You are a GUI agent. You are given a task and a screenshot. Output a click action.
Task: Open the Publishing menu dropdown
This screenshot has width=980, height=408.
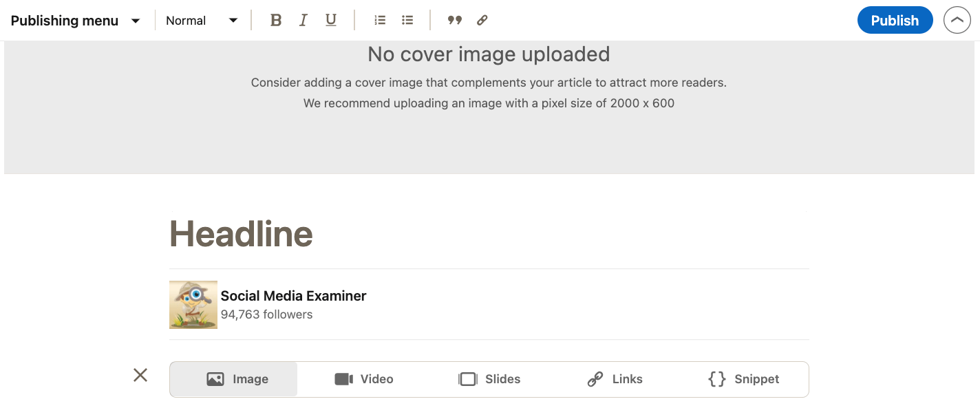tap(76, 21)
